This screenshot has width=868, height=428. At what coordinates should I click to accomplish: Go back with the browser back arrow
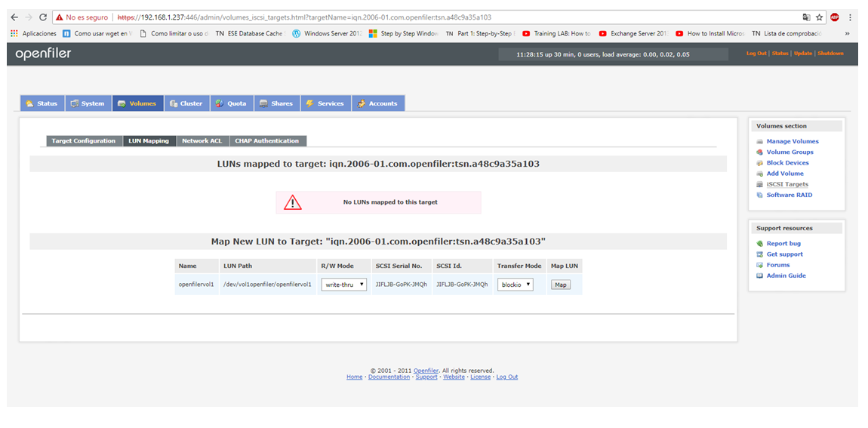point(15,17)
